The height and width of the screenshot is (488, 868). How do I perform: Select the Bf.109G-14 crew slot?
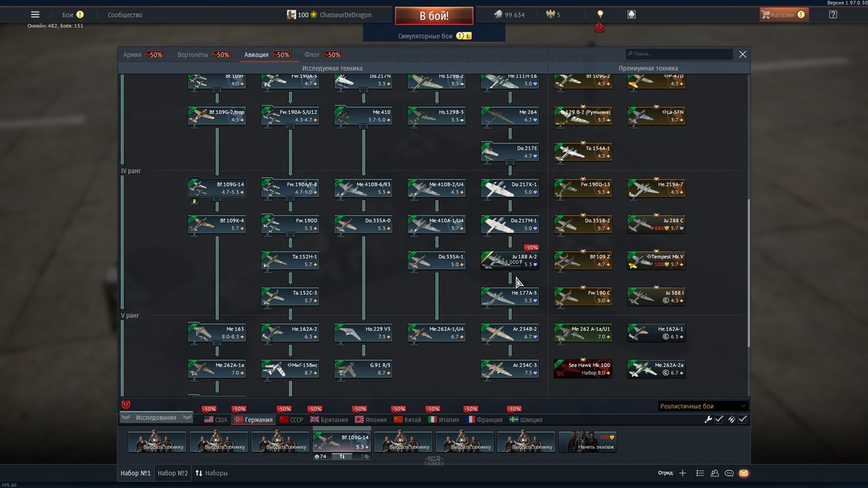[342, 442]
